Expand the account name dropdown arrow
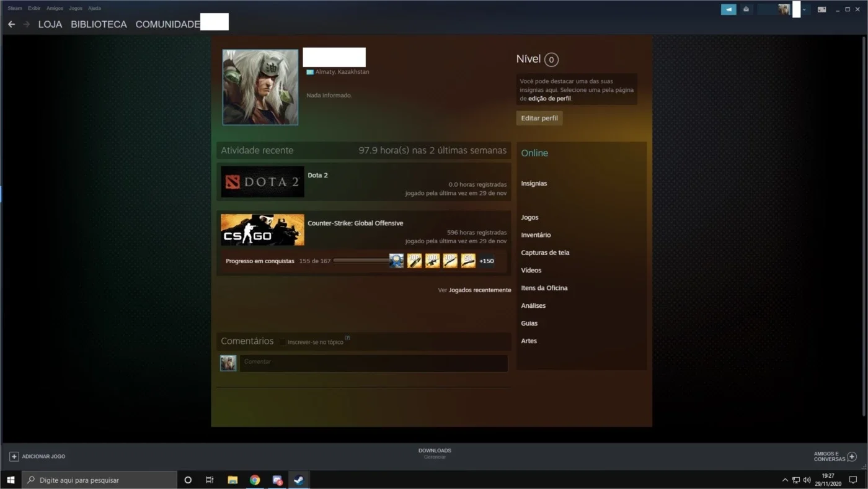 804,10
